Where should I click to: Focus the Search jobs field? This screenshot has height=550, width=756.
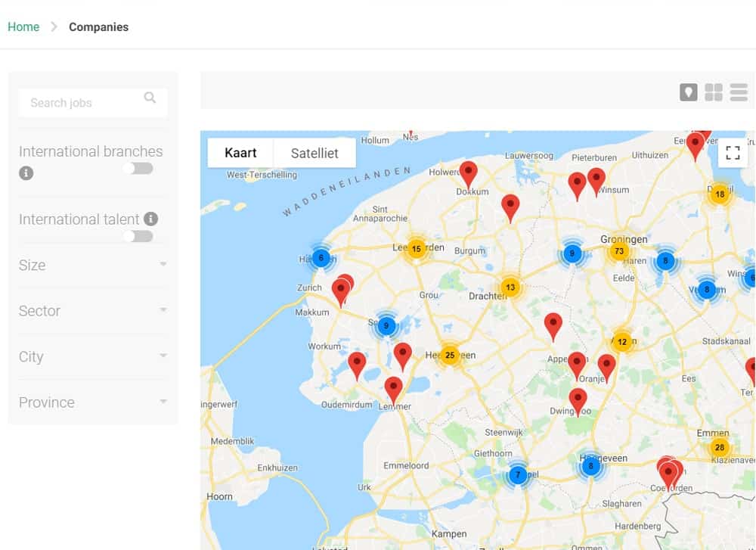tap(93, 103)
